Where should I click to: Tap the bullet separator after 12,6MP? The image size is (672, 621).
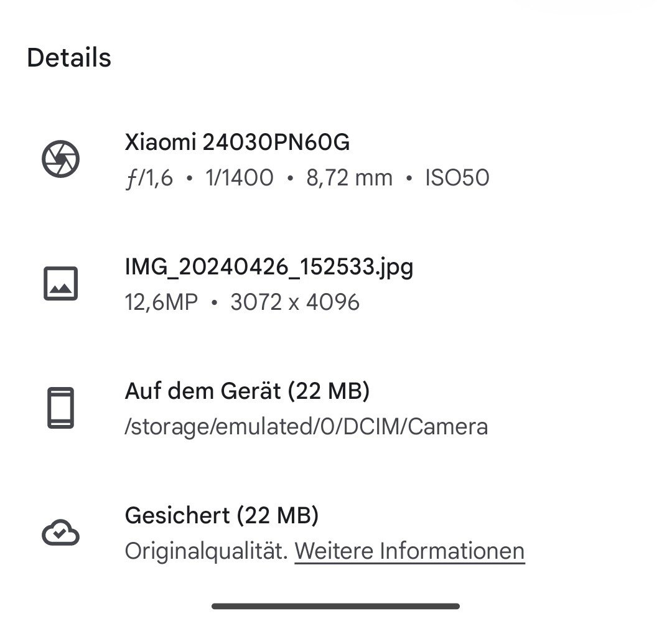click(x=214, y=304)
